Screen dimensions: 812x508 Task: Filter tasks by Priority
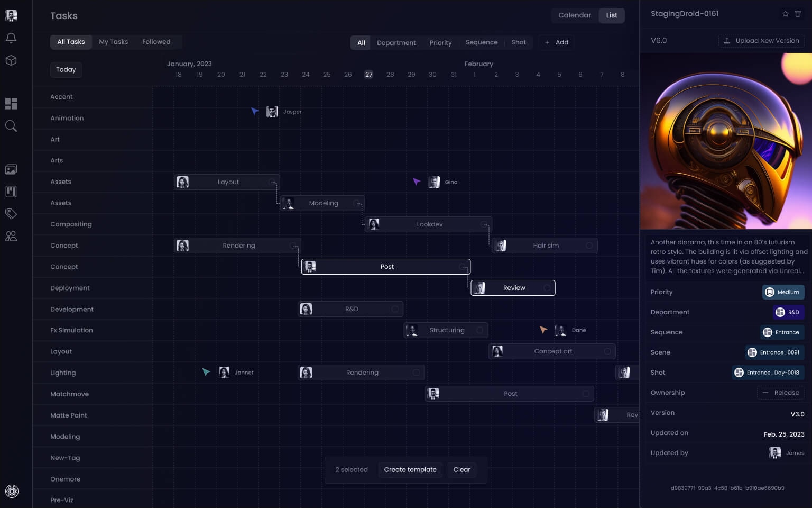click(440, 42)
